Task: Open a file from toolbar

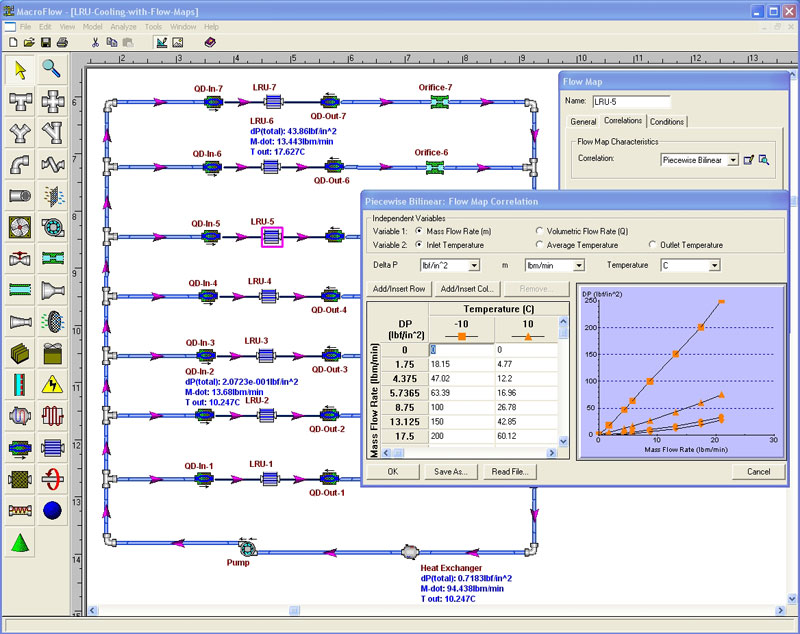Action: coord(29,42)
